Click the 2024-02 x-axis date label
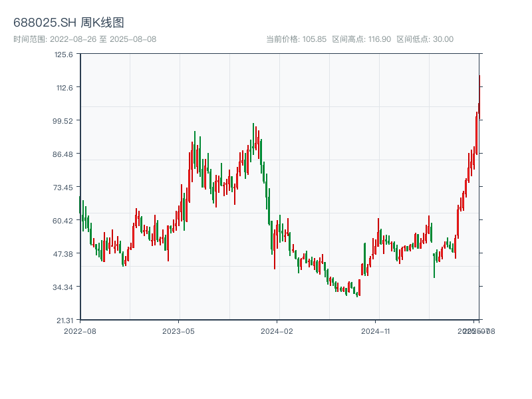532x399 pixels. pyautogui.click(x=277, y=331)
